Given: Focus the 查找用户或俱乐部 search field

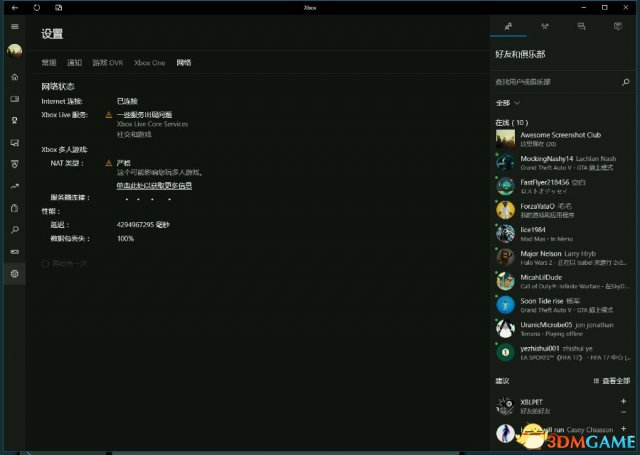Looking at the screenshot, I should pyautogui.click(x=557, y=82).
